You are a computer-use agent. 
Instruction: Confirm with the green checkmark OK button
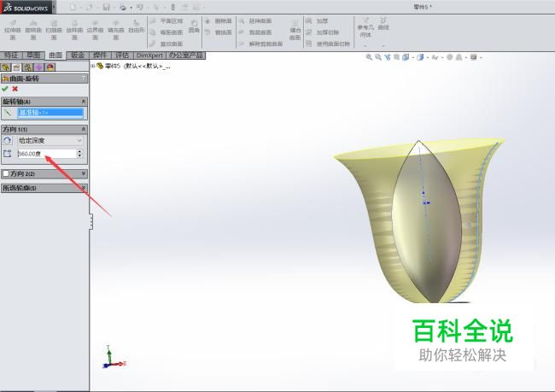[x=5, y=89]
